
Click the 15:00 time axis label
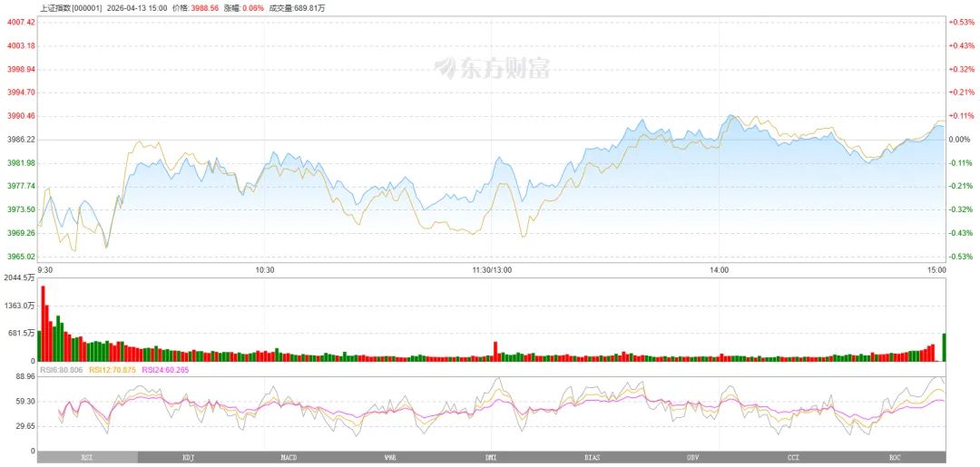coord(936,269)
